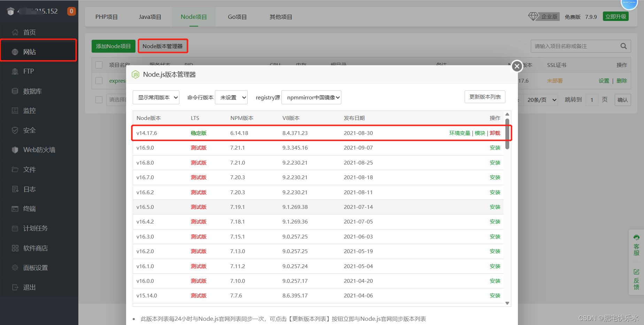Click 删除 link for express project

pos(622,81)
